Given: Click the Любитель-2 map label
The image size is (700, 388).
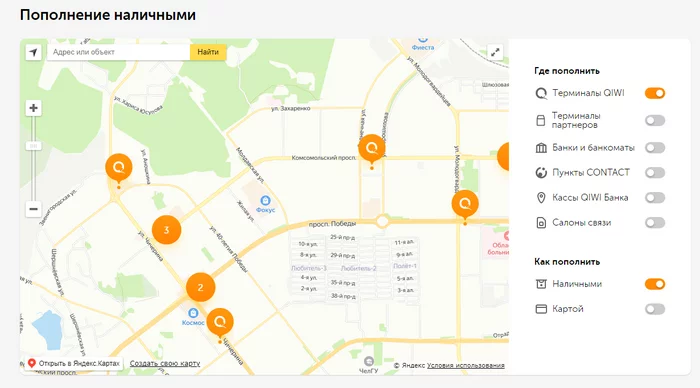Looking at the screenshot, I should pyautogui.click(x=359, y=268).
